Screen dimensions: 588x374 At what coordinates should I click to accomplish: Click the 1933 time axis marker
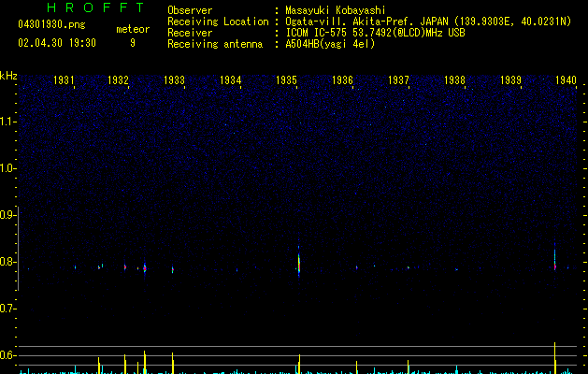(x=175, y=79)
